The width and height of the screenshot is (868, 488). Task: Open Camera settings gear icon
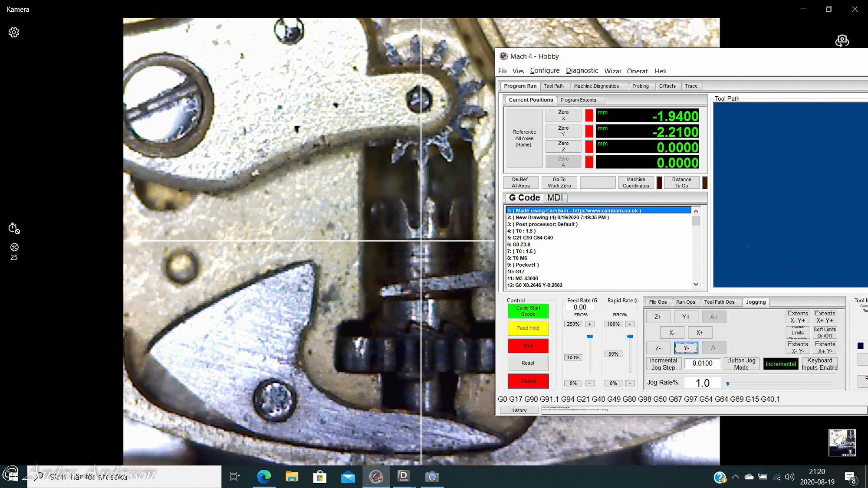point(14,33)
